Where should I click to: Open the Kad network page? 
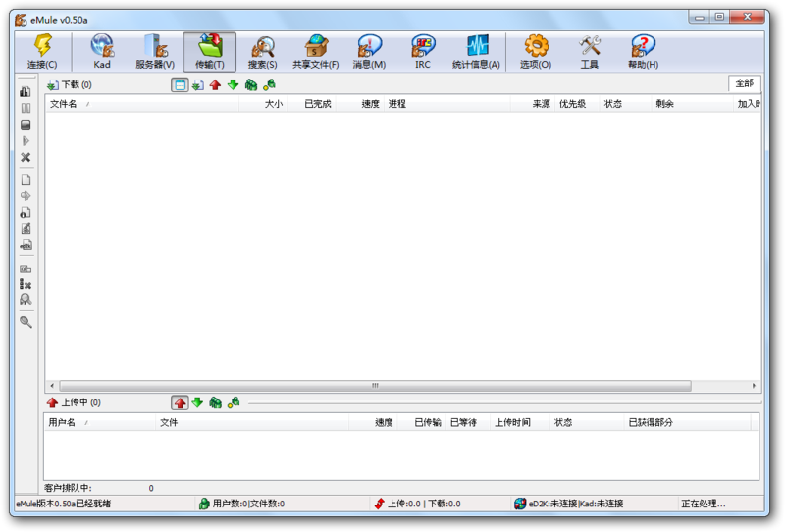(102, 52)
